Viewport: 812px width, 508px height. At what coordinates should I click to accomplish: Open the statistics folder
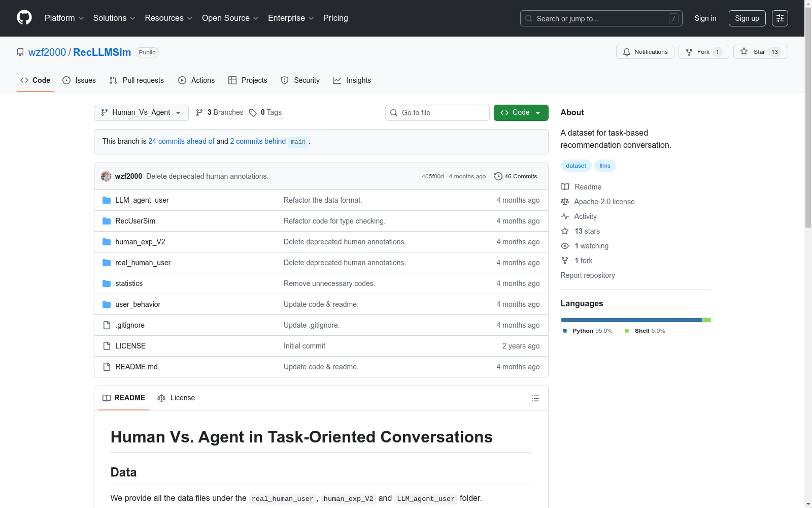129,283
